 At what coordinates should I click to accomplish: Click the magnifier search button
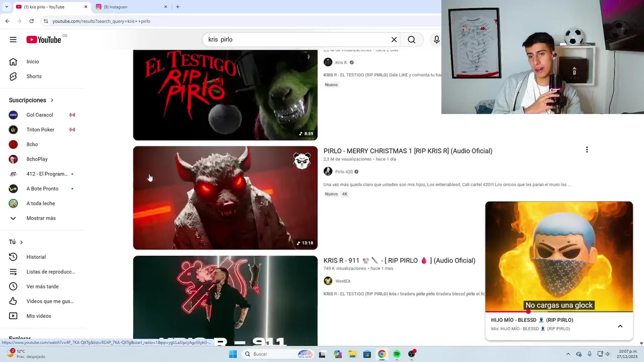click(412, 40)
